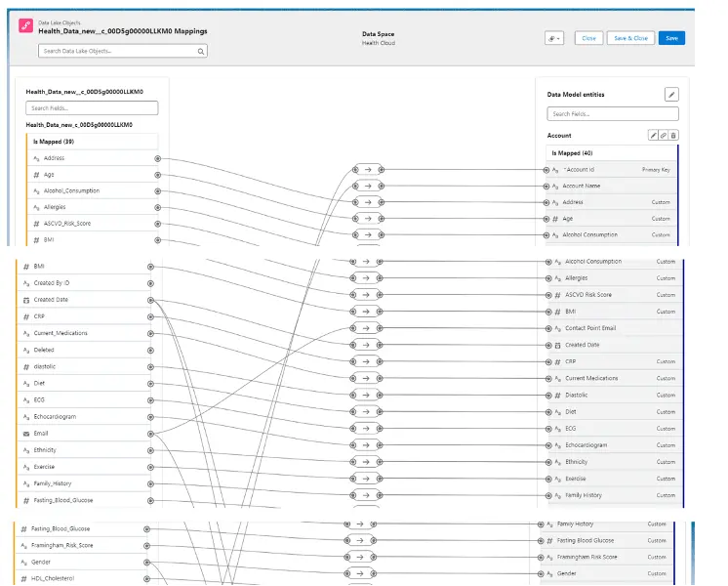Select the Account Name target field

click(x=612, y=186)
